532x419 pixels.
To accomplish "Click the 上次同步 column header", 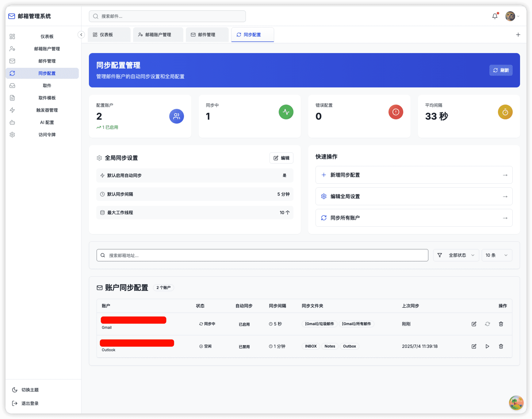I will 411,306.
